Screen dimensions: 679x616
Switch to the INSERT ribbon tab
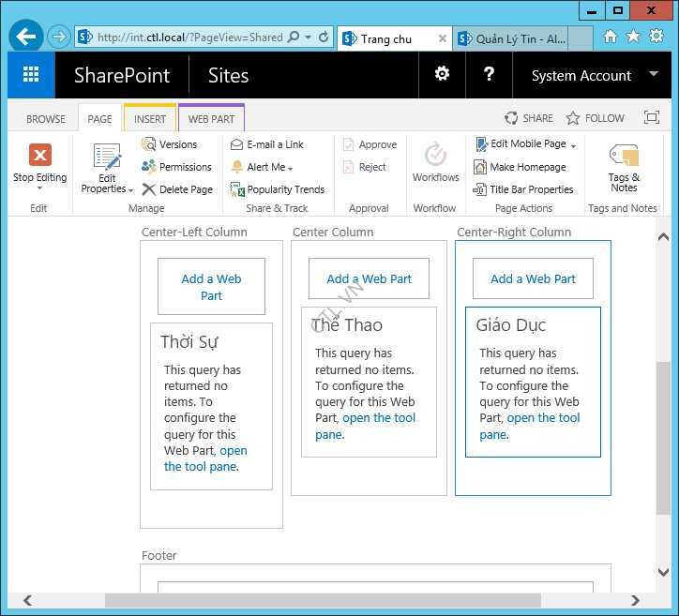(x=150, y=119)
